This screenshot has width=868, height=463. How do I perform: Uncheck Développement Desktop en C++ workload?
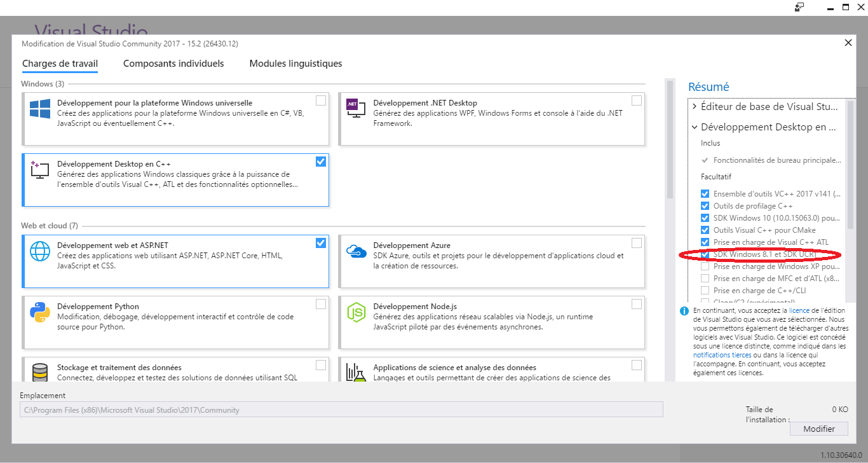coord(321,162)
